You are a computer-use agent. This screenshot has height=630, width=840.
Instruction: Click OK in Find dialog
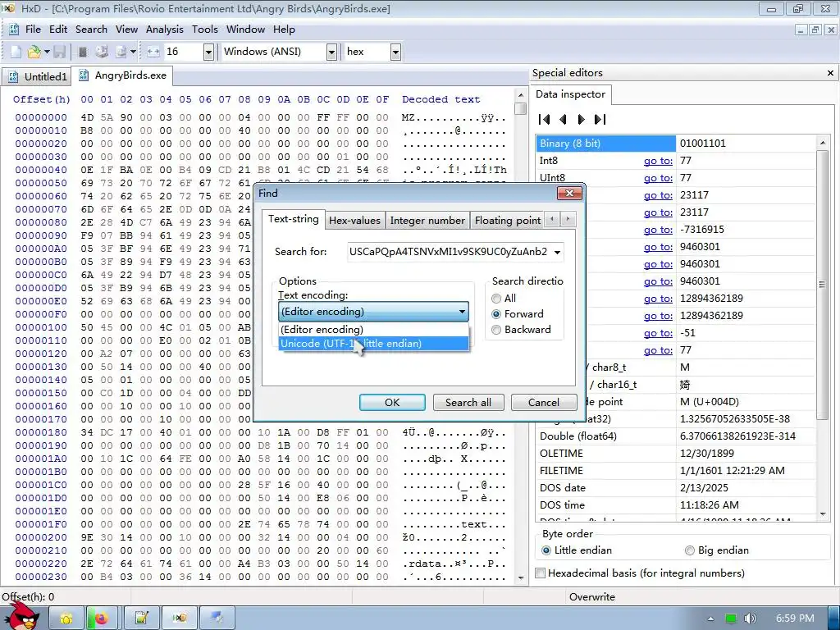point(392,402)
